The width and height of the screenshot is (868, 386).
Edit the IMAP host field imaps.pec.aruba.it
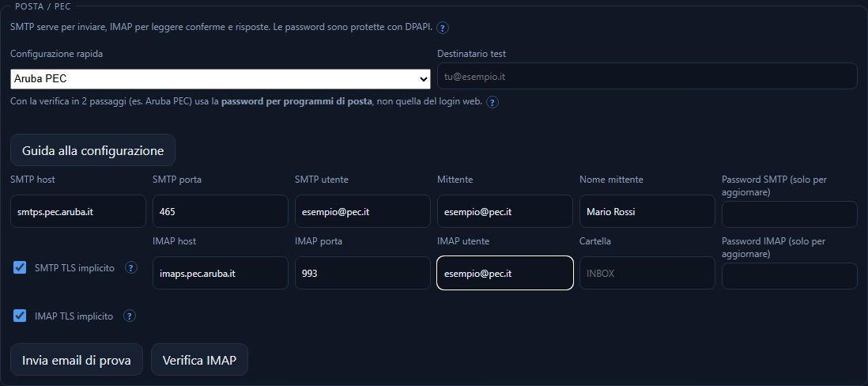221,273
